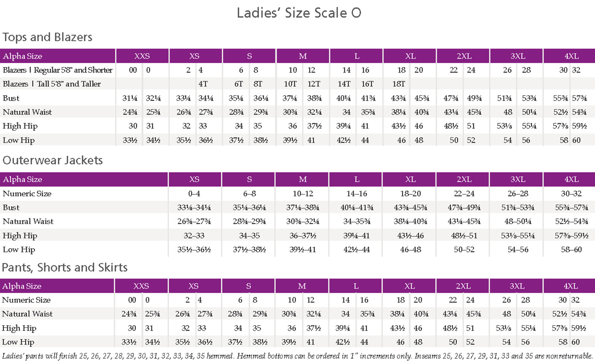Select the Tops and Blazers heading
This screenshot has width=595, height=364.
point(47,37)
